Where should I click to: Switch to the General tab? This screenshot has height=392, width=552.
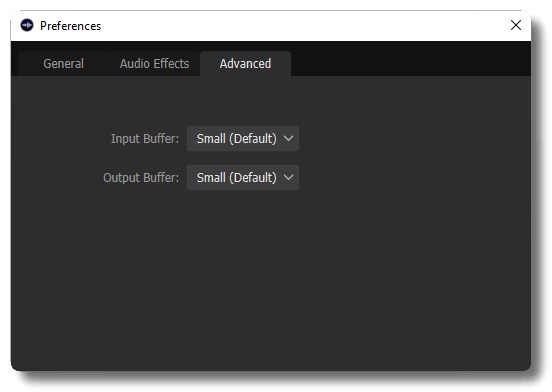63,64
